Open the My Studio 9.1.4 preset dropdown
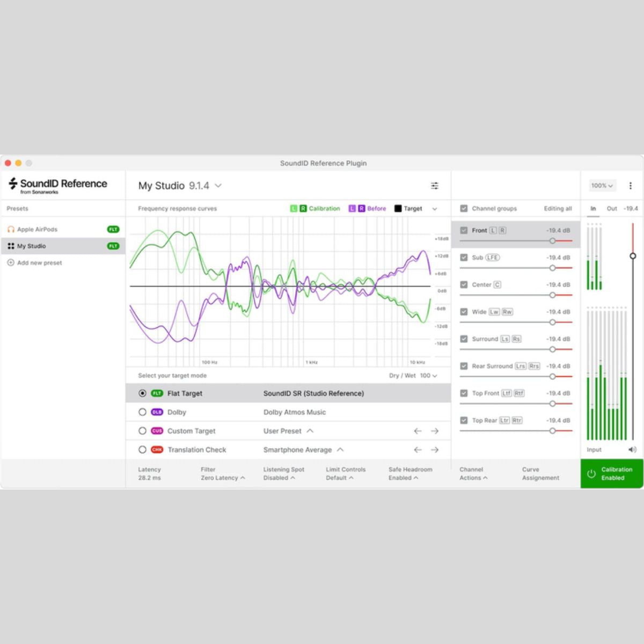Screen dimensions: 644x644 [180, 186]
